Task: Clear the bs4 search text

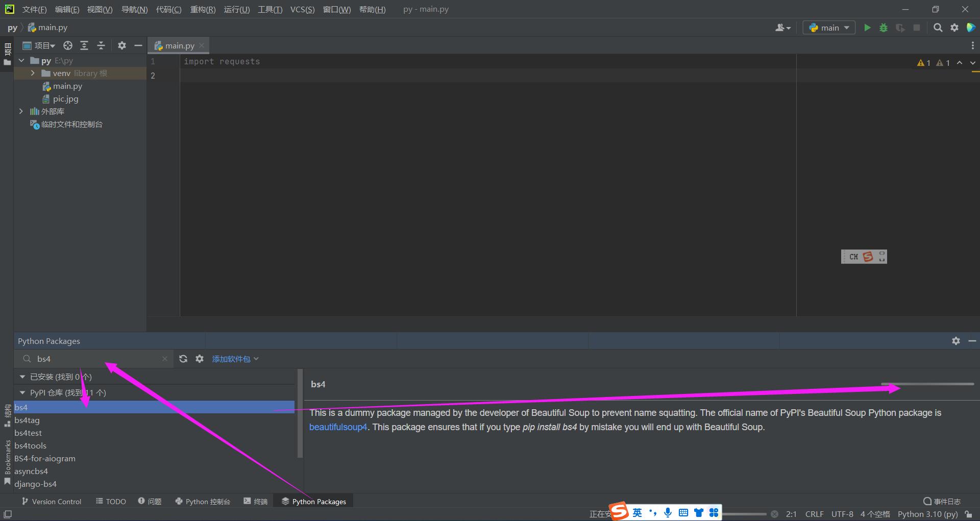Action: click(164, 359)
